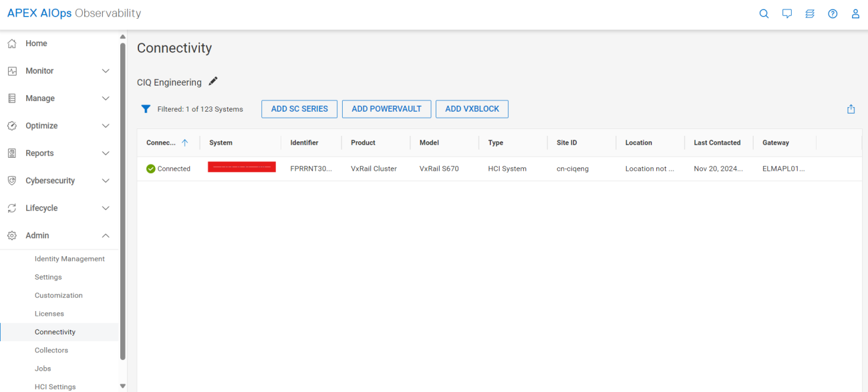Click the ADD POWERVAULT button
Viewport: 868px width, 392px height.
[386, 109]
